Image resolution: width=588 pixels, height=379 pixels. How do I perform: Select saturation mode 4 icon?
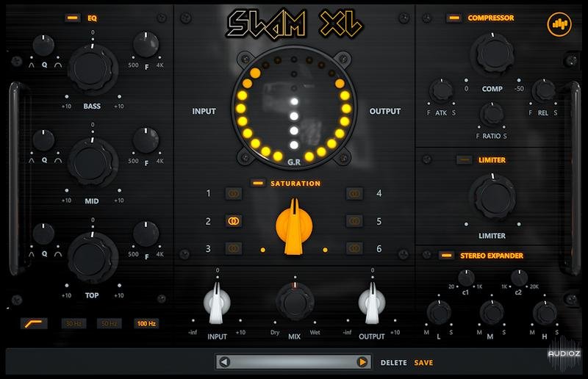(354, 193)
